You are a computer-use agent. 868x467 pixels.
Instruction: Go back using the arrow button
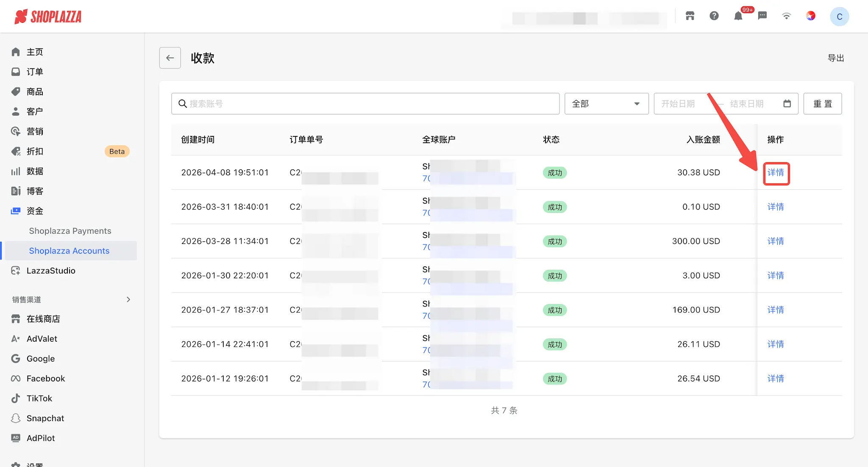[170, 58]
